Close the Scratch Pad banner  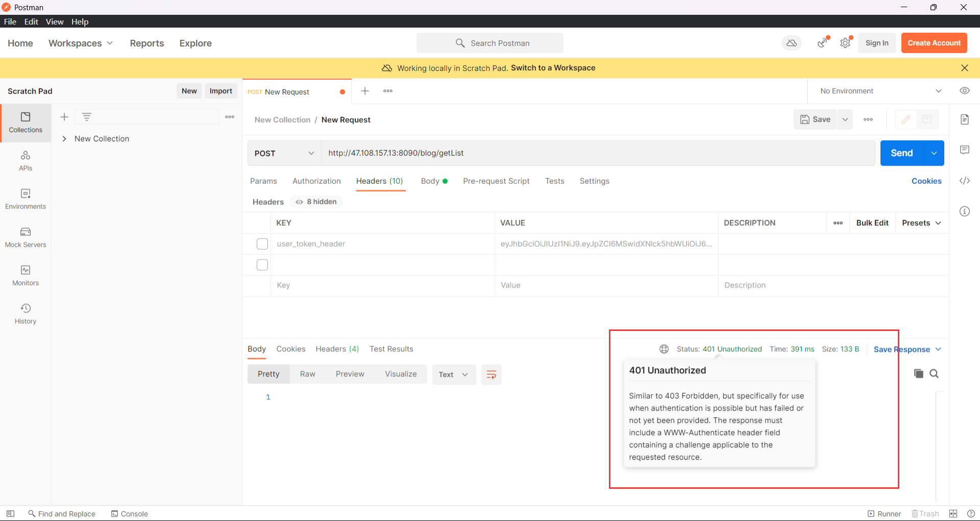tap(965, 68)
